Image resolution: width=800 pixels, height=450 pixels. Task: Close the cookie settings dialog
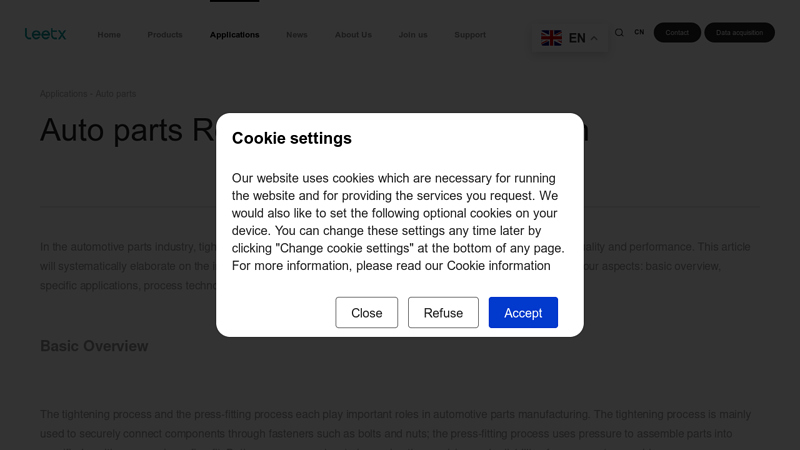pyautogui.click(x=366, y=313)
